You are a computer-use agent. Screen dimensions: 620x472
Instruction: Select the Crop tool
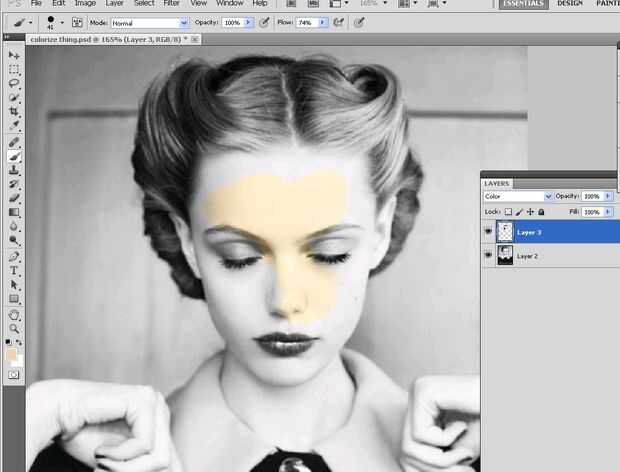pos(14,112)
